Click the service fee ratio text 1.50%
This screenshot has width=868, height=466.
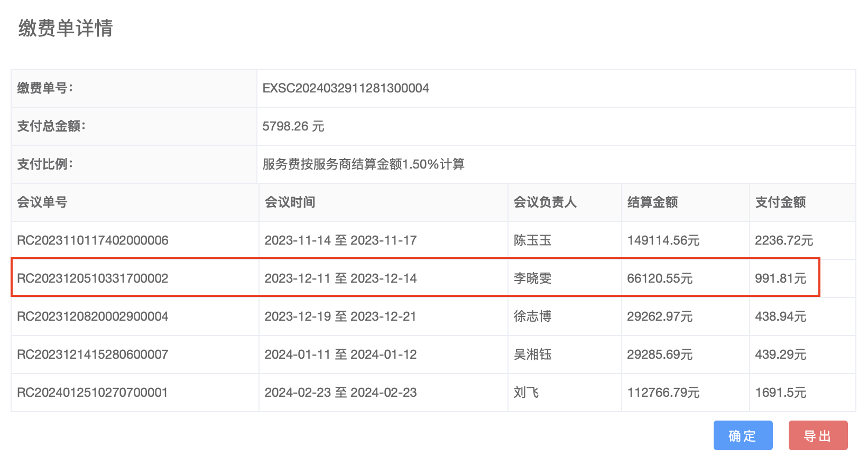pos(421,164)
